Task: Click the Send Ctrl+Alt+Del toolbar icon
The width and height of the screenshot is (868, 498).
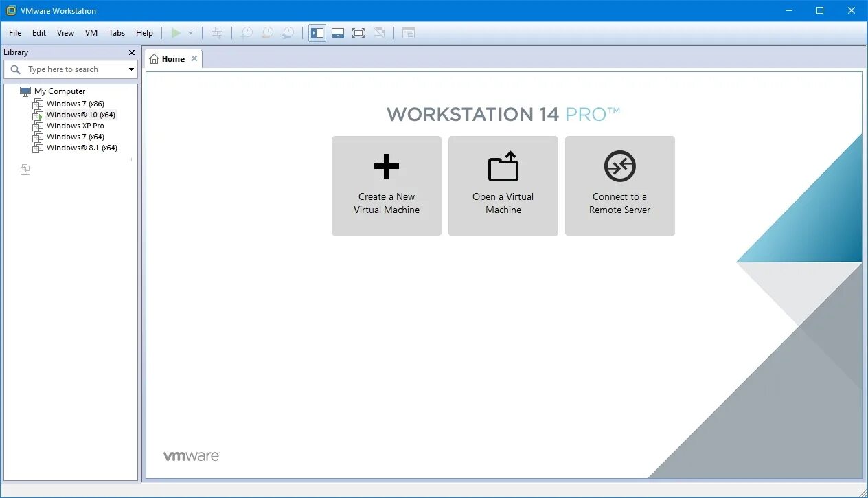Action: 217,32
